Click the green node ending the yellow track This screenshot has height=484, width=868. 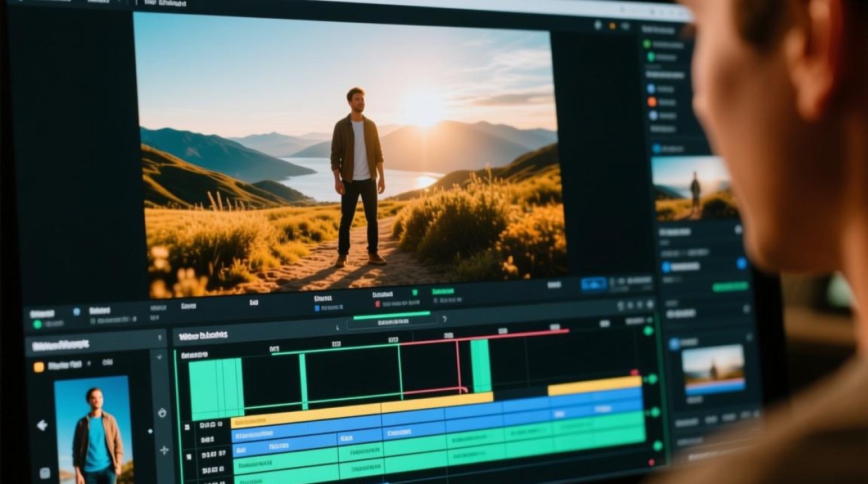[x=652, y=379]
